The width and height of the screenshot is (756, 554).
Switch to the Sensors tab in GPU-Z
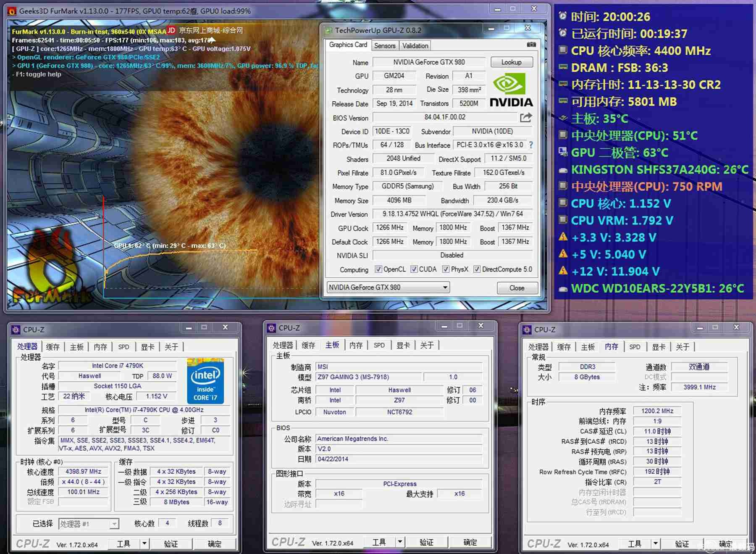pos(385,46)
